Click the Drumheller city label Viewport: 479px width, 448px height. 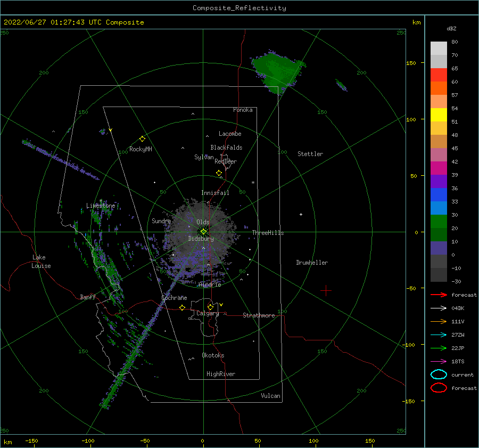(x=312, y=263)
